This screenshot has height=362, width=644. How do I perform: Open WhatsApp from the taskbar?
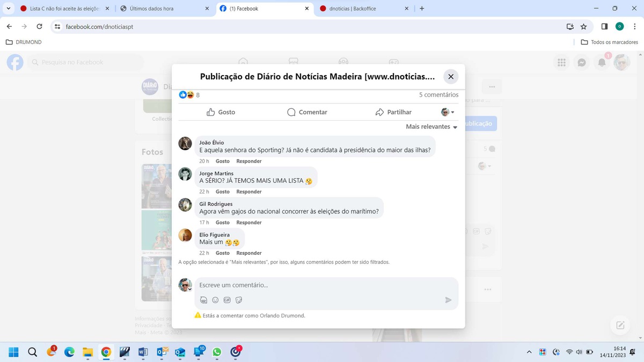217,352
